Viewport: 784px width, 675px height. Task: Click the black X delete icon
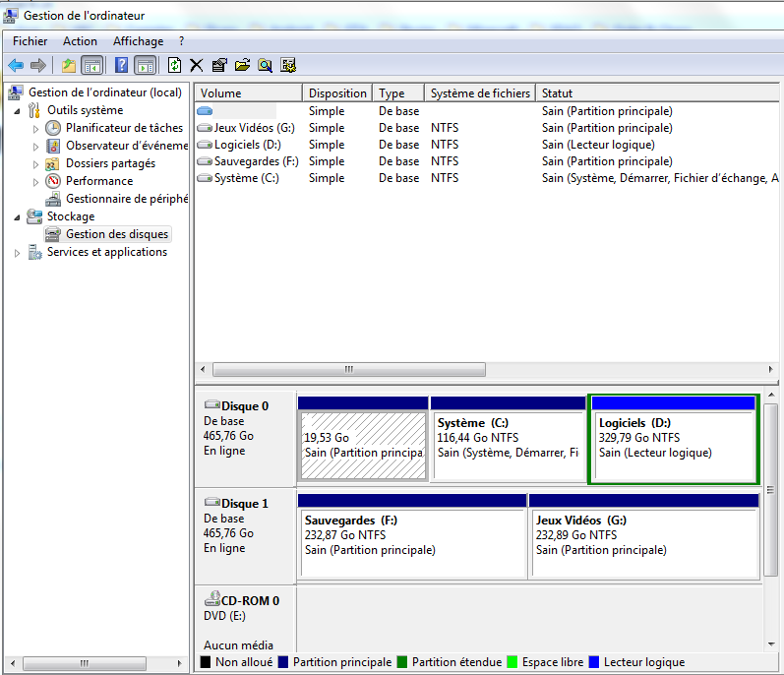click(197, 66)
